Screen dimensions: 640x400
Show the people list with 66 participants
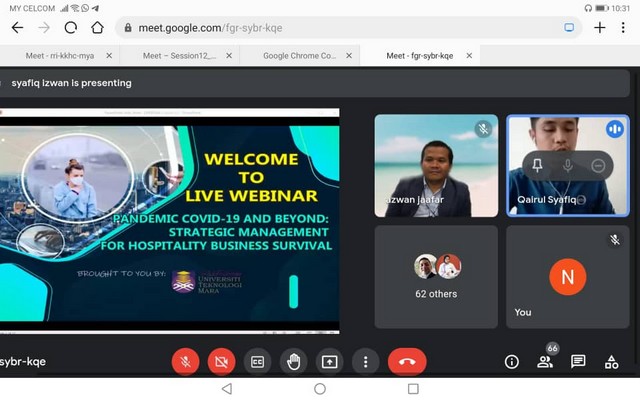pyautogui.click(x=545, y=361)
